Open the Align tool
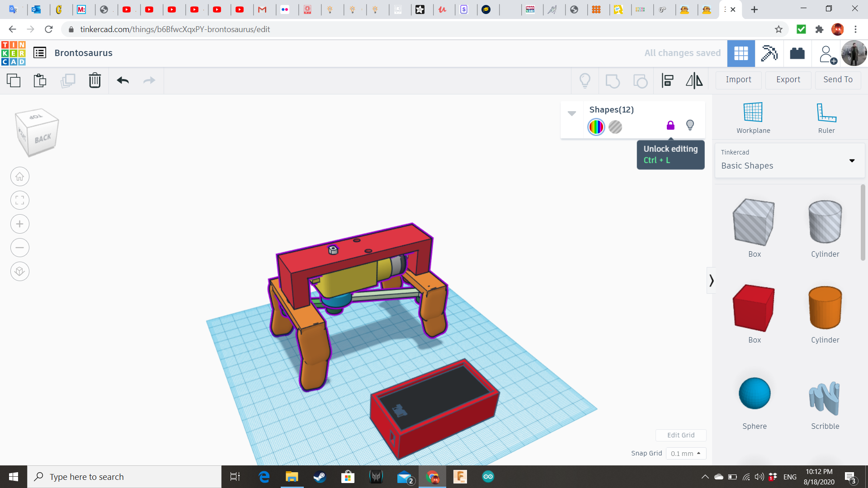This screenshot has width=868, height=488. [x=667, y=80]
